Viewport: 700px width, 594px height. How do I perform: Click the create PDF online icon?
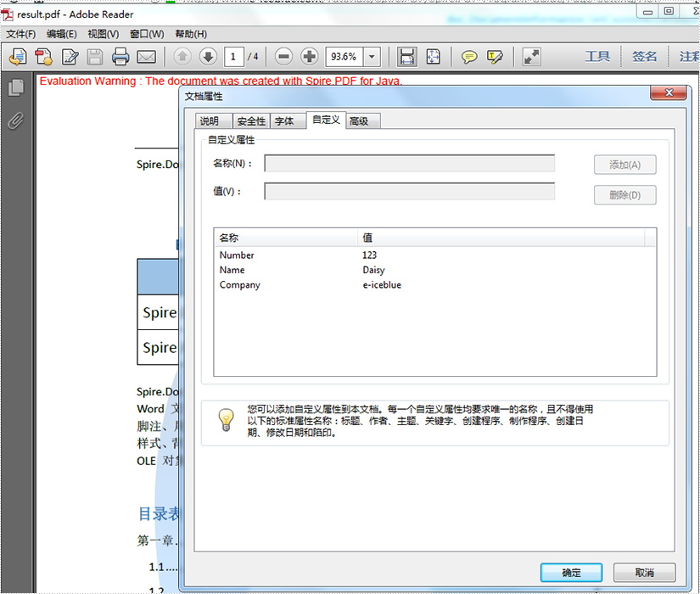tap(18, 57)
